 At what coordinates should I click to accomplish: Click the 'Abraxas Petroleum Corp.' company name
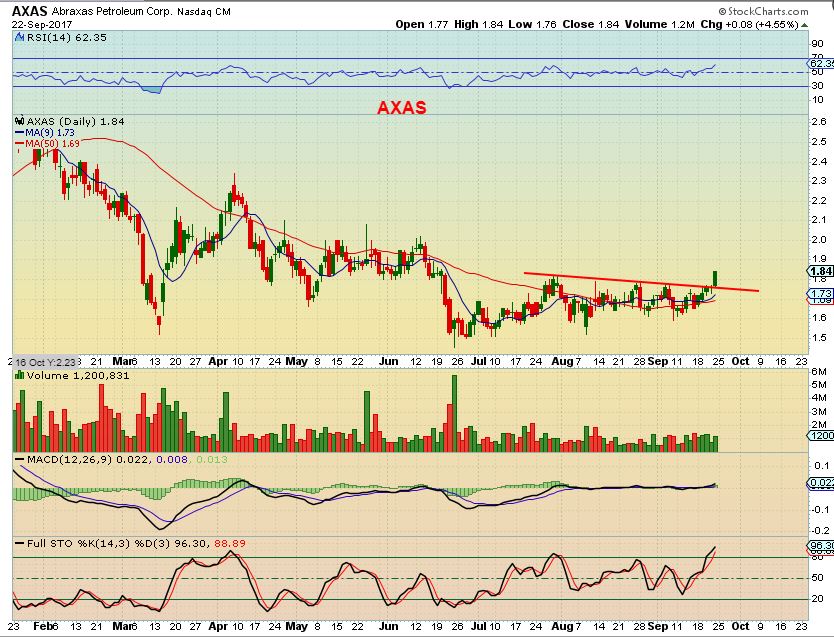(x=112, y=11)
